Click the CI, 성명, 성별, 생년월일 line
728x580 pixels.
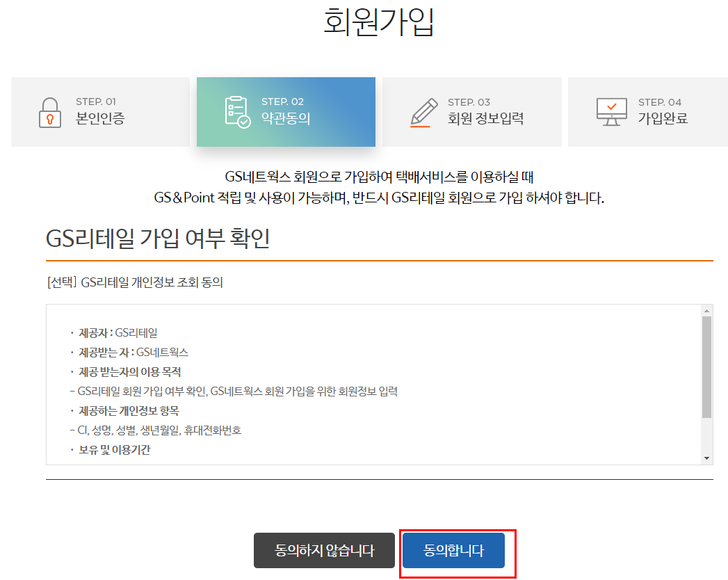156,430
